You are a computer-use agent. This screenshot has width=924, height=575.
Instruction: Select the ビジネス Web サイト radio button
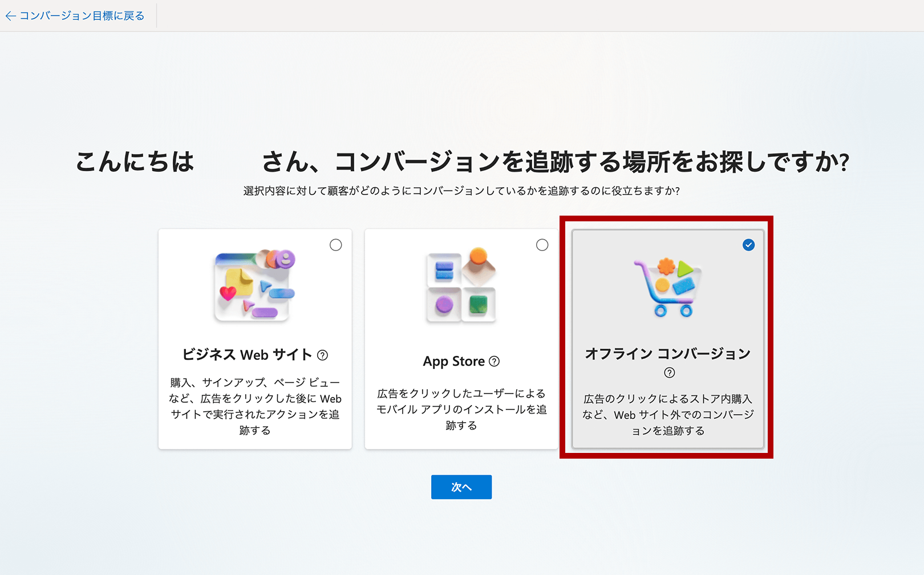(x=336, y=245)
